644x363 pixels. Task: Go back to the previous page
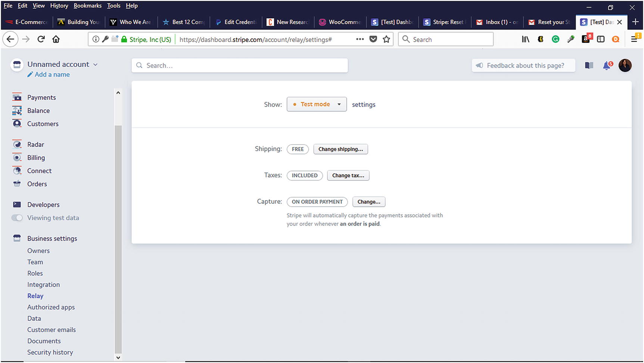click(10, 39)
